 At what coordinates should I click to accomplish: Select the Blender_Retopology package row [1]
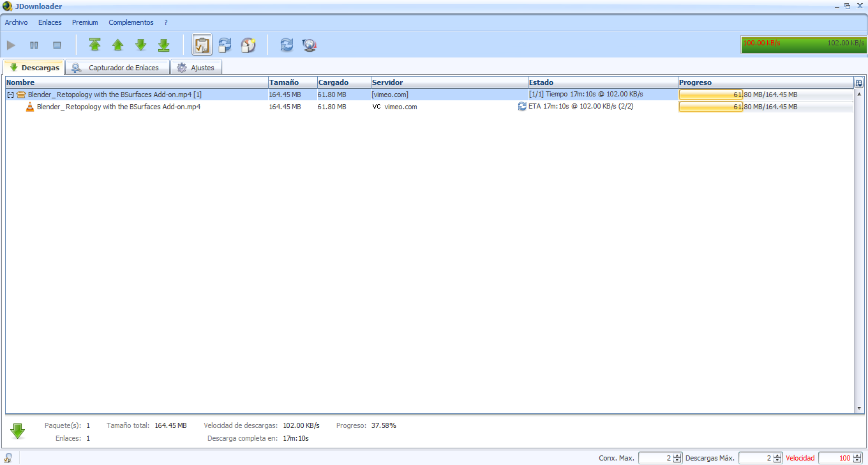click(430, 95)
